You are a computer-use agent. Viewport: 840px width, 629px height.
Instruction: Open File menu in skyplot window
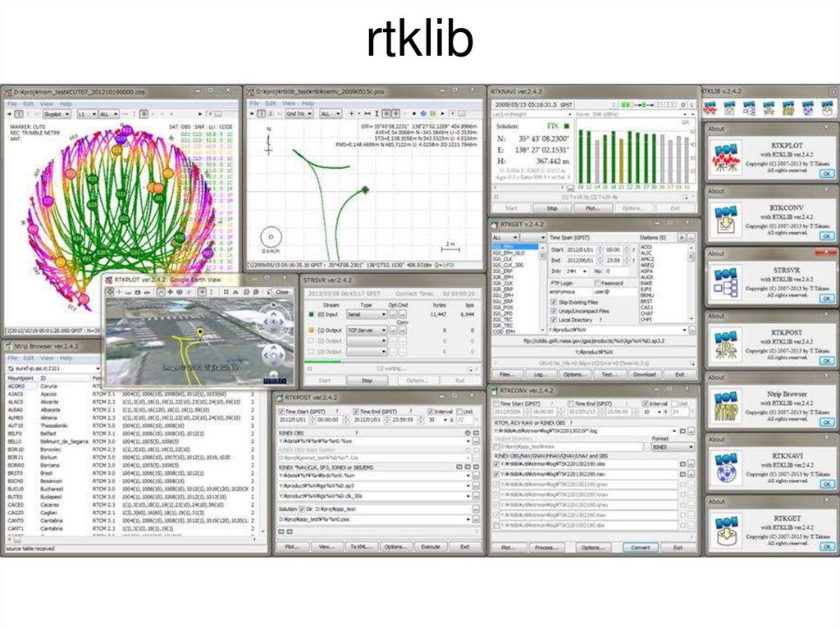[11, 103]
